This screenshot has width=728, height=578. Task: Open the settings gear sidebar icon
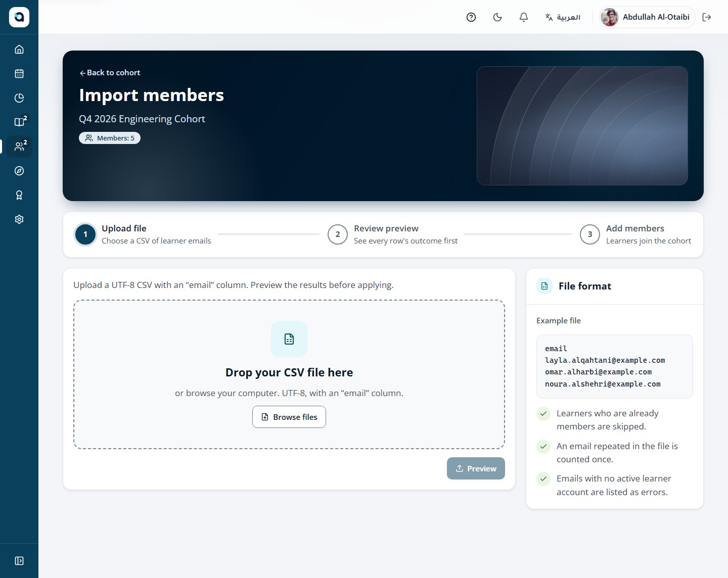point(19,219)
